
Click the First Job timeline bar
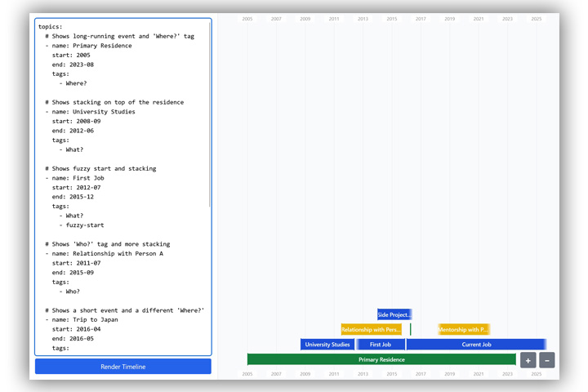pos(381,345)
